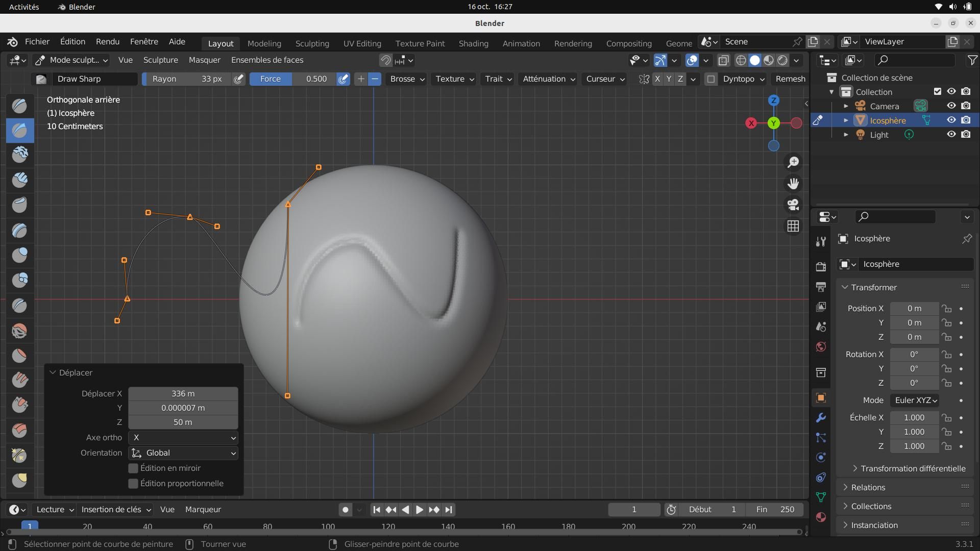
Task: Click the Déplacer X value field
Action: click(183, 394)
